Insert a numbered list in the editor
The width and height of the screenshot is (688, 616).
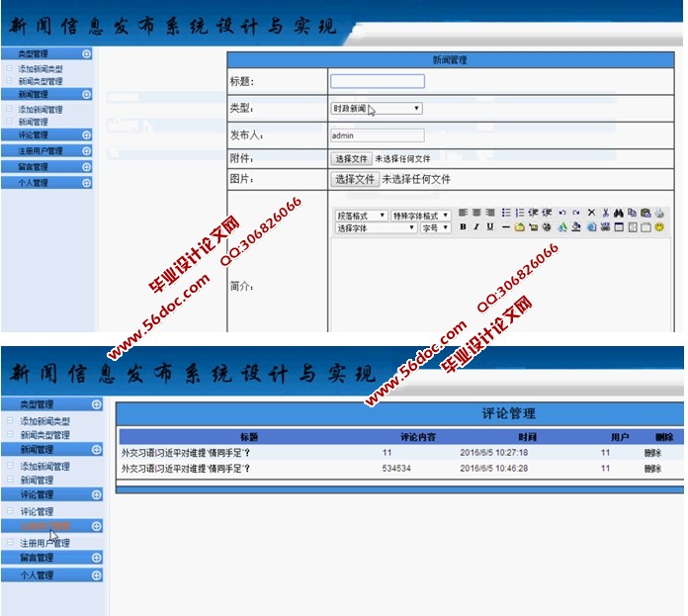tap(520, 213)
